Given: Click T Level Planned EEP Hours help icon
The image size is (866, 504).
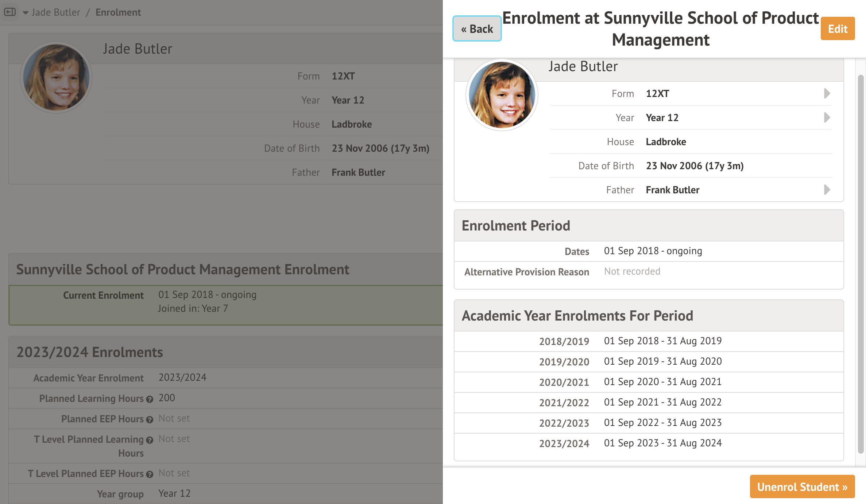Looking at the screenshot, I should click(x=150, y=474).
